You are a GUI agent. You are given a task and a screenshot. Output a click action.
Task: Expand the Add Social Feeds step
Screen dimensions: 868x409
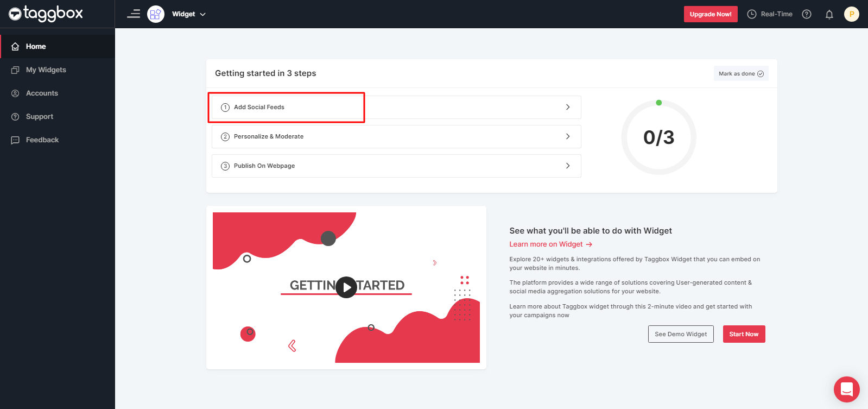(396, 107)
